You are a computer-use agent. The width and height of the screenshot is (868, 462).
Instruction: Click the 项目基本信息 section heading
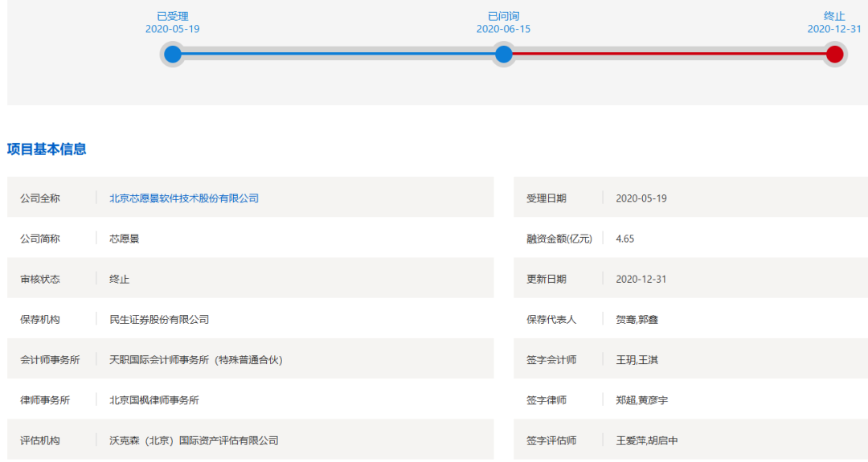pos(47,149)
